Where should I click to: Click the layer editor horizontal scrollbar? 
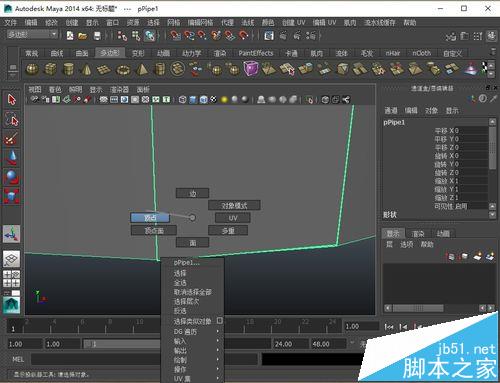418,308
